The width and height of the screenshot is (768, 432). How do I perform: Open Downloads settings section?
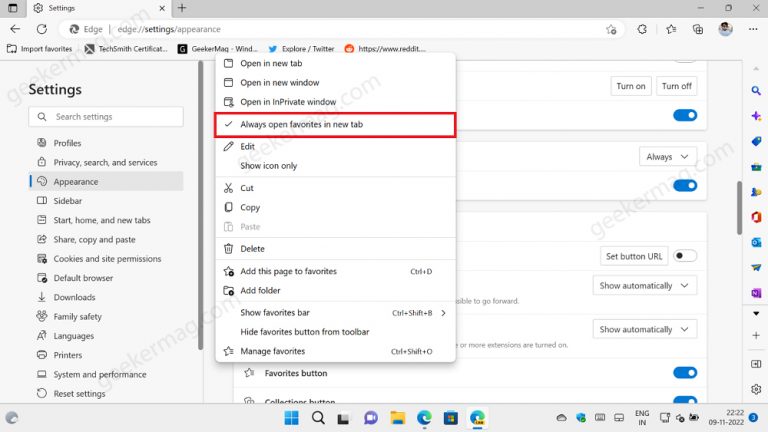[106, 297]
